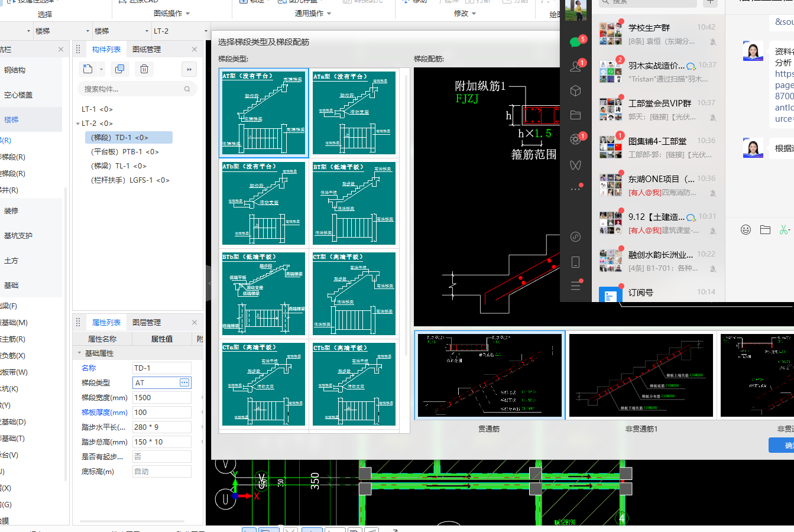Screen dimensions: 794x532
Task: Open WeChat mini programs icon
Action: pyautogui.click(x=576, y=237)
